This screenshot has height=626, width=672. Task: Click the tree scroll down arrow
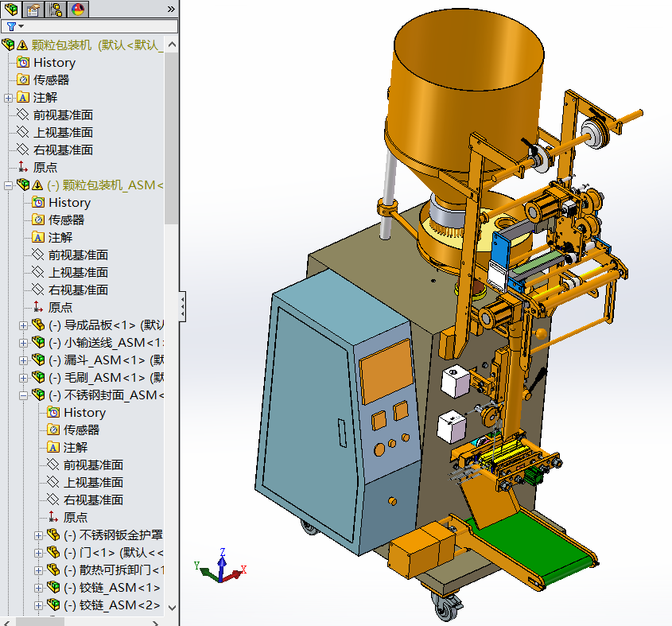[172, 608]
